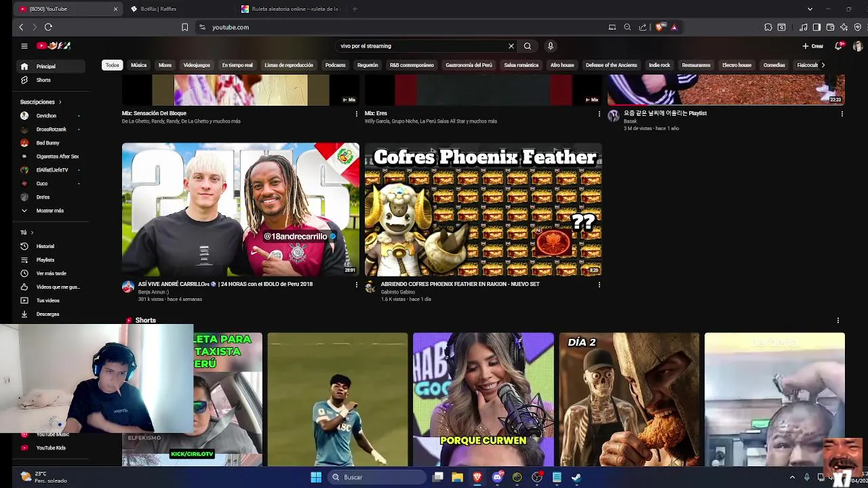Open options for ASÍ VIVE ANDRÉ CARRILLO video

pos(357,285)
